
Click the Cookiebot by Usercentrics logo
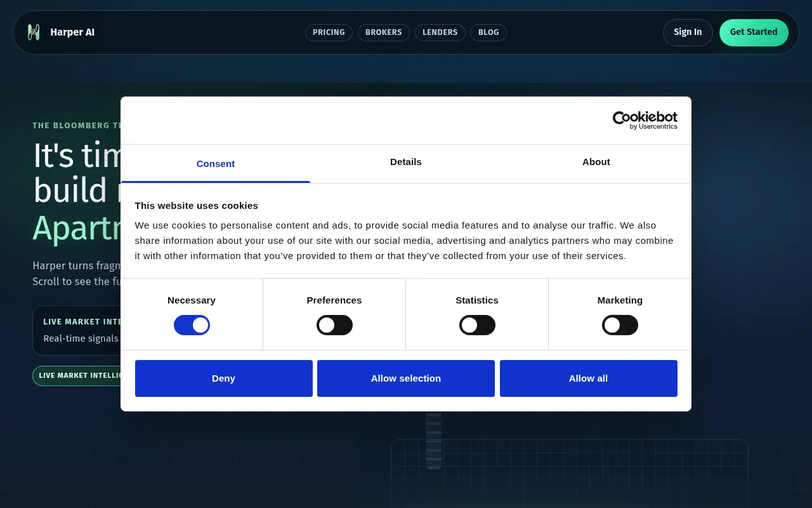(645, 121)
